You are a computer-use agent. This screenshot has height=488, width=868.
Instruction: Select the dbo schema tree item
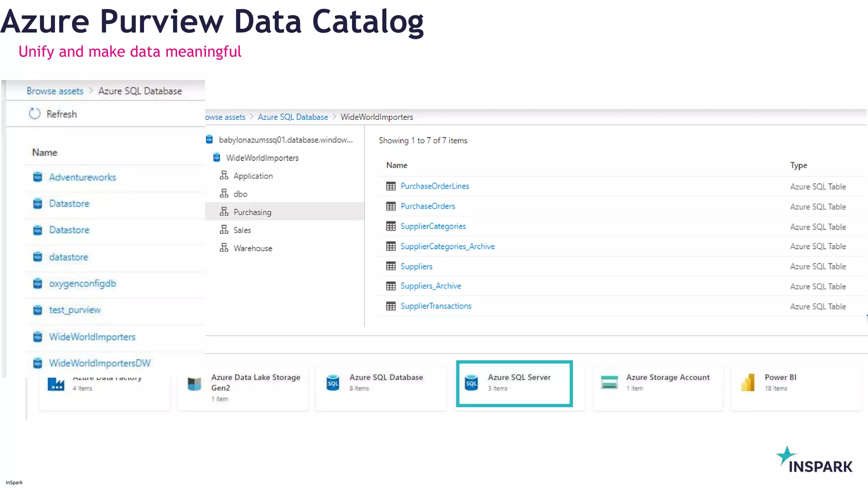coord(240,194)
